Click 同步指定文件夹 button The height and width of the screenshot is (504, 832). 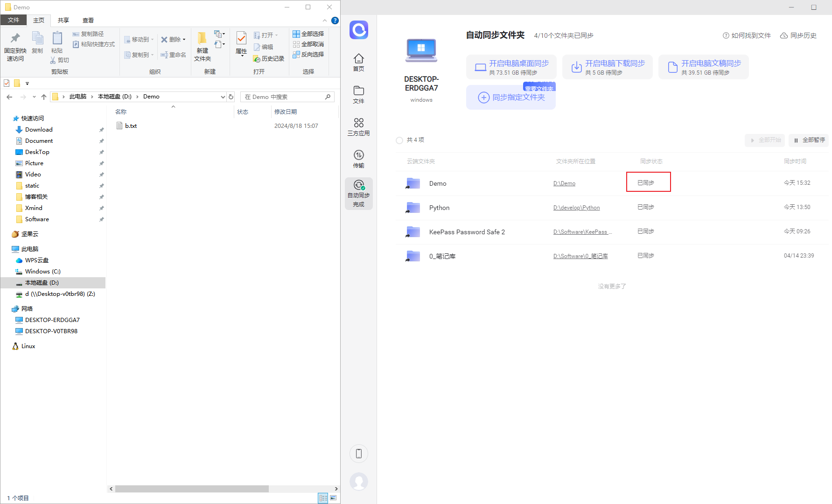[x=511, y=98]
